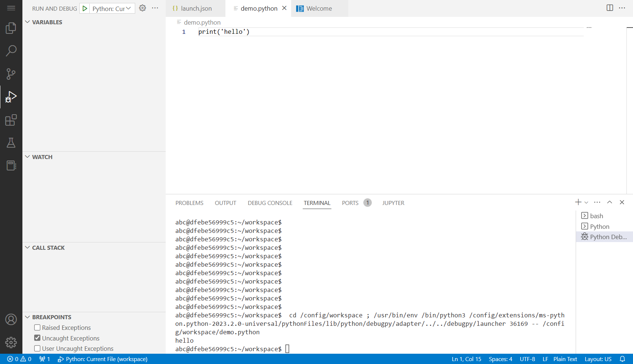Collapse the WATCH section
The height and width of the screenshot is (364, 633).
28,156
